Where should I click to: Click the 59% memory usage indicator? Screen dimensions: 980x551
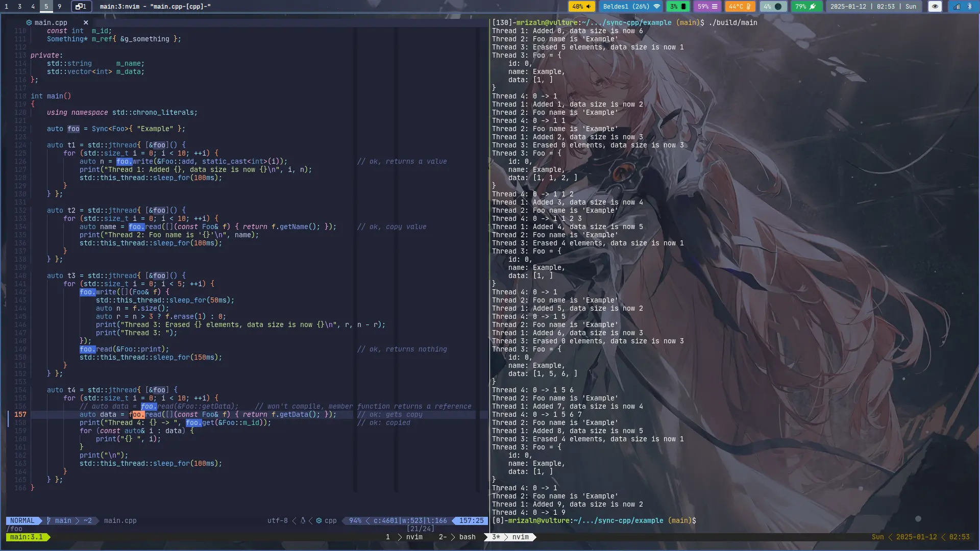(707, 7)
